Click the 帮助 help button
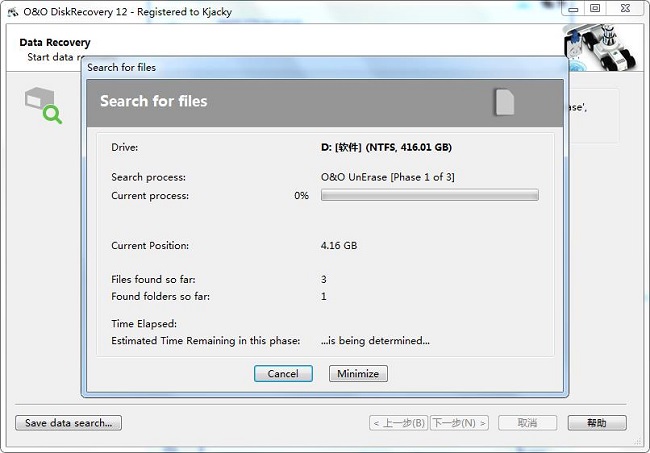 [x=597, y=423]
